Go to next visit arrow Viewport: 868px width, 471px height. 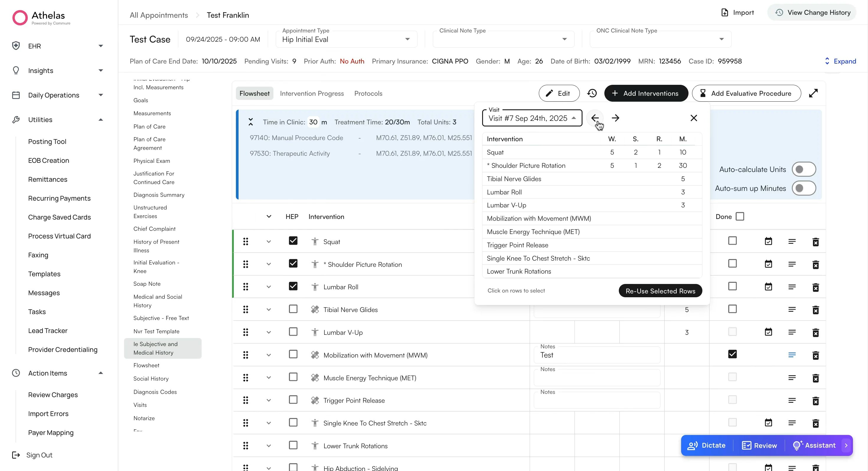pyautogui.click(x=615, y=118)
